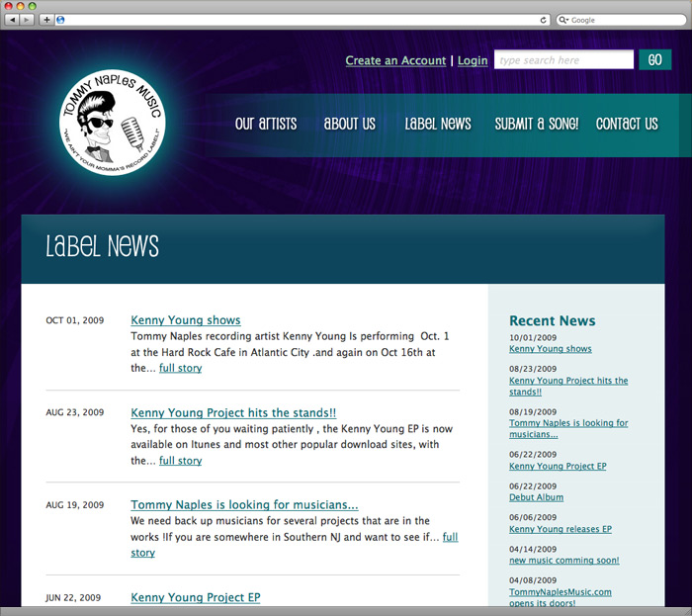Screen dimensions: 692x616
Task: Click the 'Recent News' sidebar heading
Action: [x=552, y=320]
